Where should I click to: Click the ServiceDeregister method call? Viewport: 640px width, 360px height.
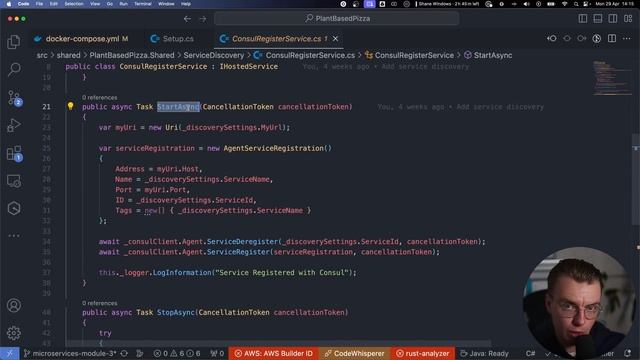click(x=242, y=242)
